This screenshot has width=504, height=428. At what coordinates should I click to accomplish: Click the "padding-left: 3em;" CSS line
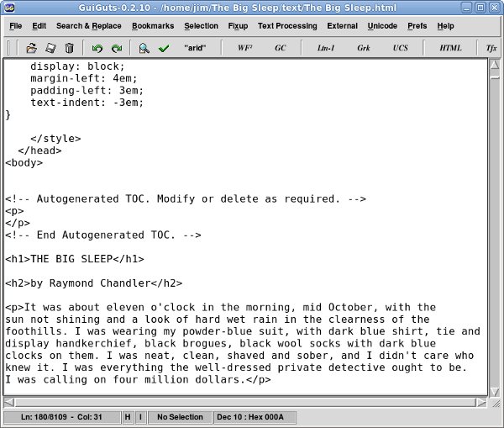point(87,91)
